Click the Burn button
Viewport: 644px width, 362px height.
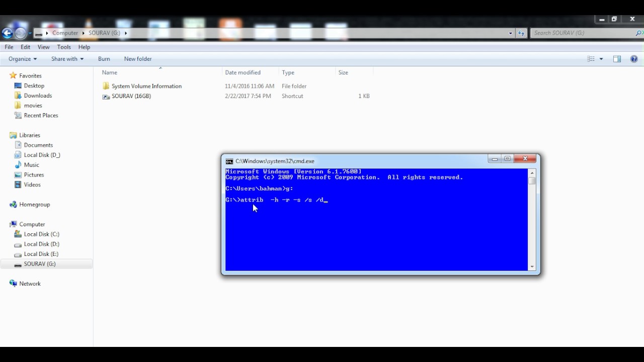tap(104, 59)
